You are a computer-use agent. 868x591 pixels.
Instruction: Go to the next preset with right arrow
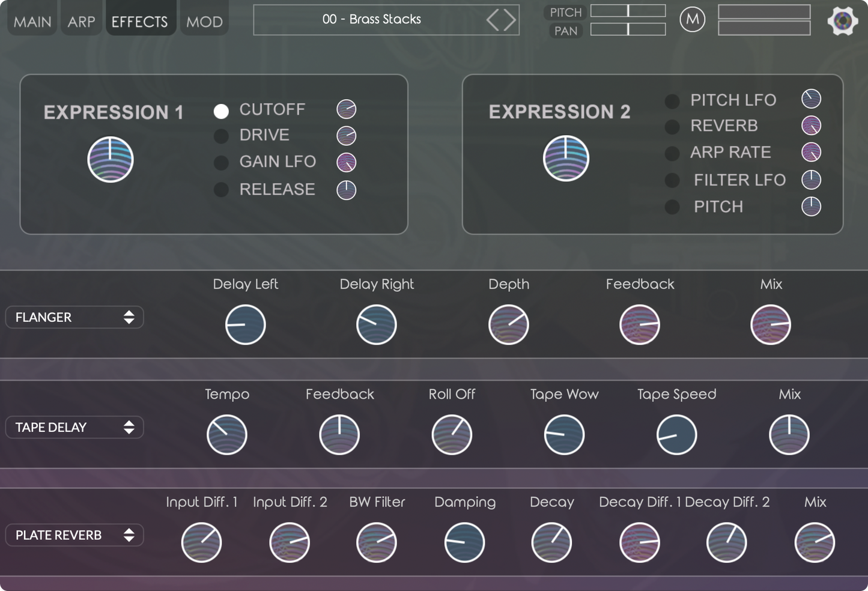point(509,20)
